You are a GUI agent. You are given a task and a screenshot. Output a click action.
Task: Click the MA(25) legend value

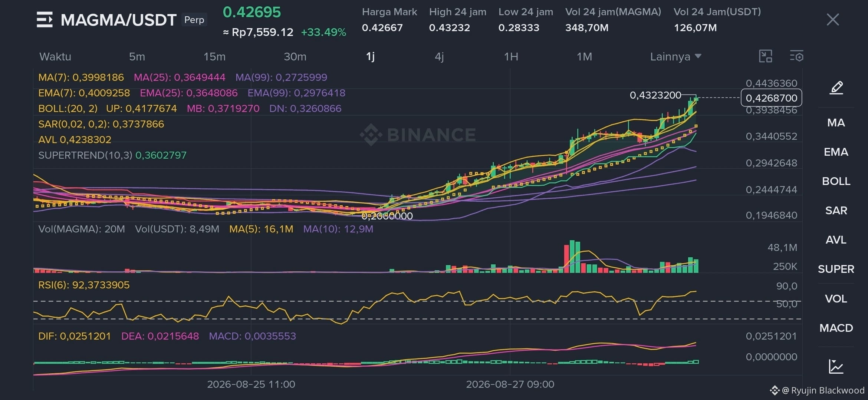pyautogui.click(x=180, y=77)
